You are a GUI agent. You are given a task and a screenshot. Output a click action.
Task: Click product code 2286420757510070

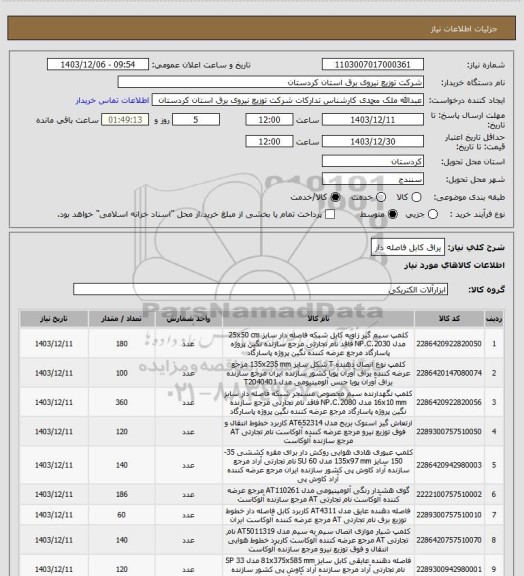[449, 540]
